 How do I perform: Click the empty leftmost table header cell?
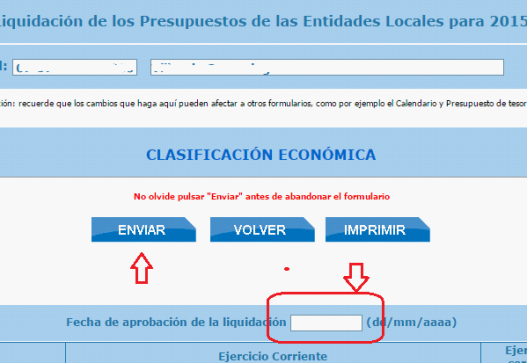pos(32,353)
